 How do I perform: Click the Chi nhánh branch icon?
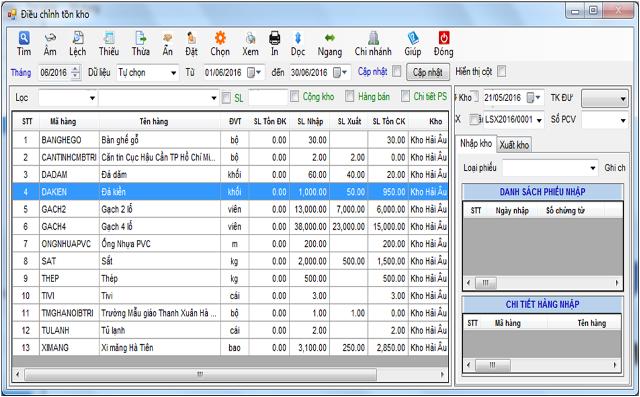tap(373, 38)
